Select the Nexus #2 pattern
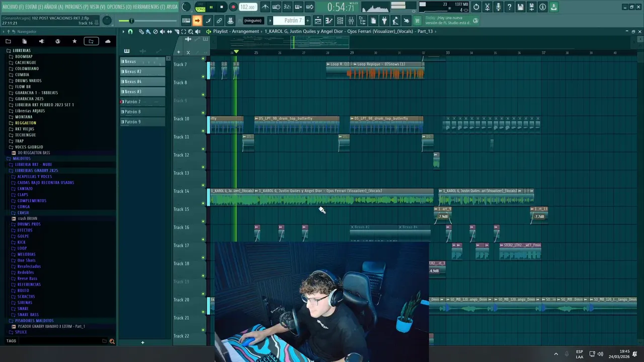 click(x=142, y=71)
